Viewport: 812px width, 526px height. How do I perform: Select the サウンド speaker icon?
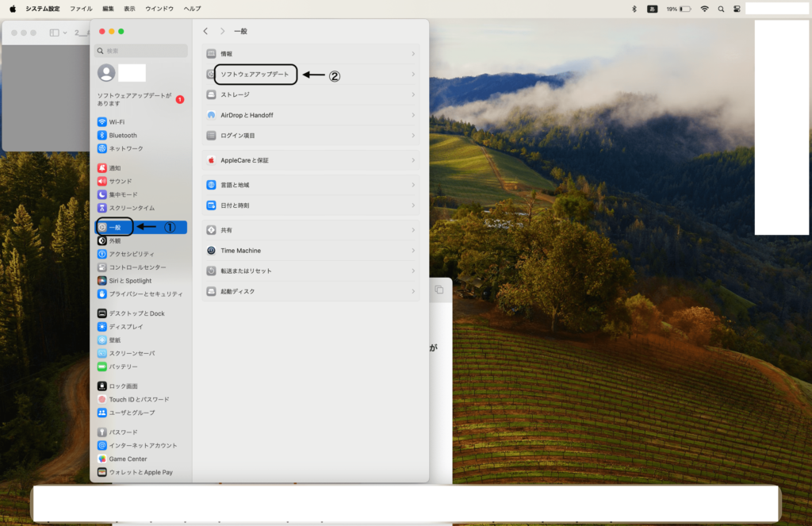[102, 182]
